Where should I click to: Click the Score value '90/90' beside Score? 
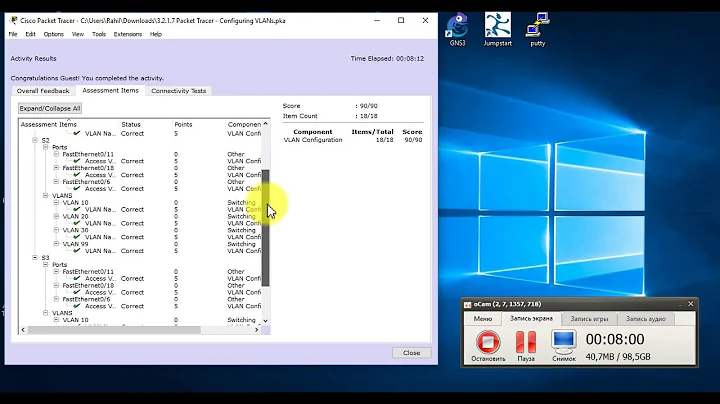coord(367,106)
